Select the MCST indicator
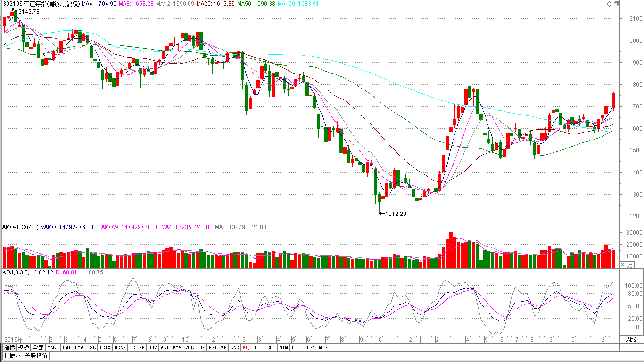644x362 pixels. click(324, 347)
